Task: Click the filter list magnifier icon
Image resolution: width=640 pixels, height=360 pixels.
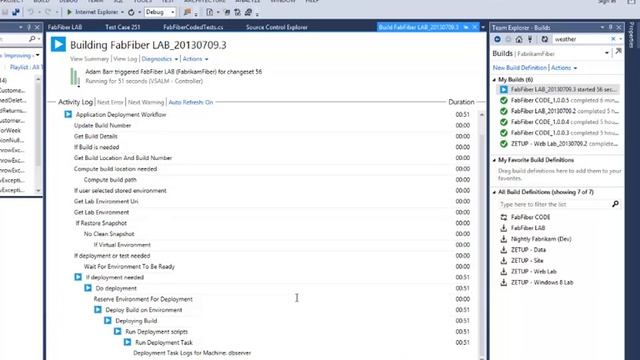Action: pyautogui.click(x=615, y=204)
